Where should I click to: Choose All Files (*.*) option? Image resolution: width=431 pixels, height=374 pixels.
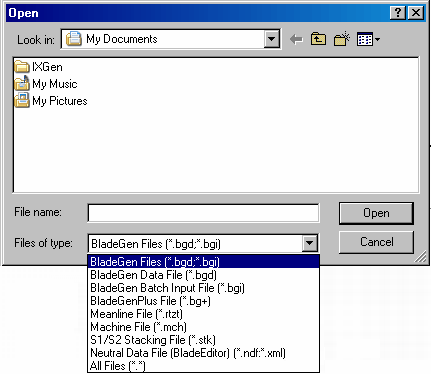pos(203,366)
